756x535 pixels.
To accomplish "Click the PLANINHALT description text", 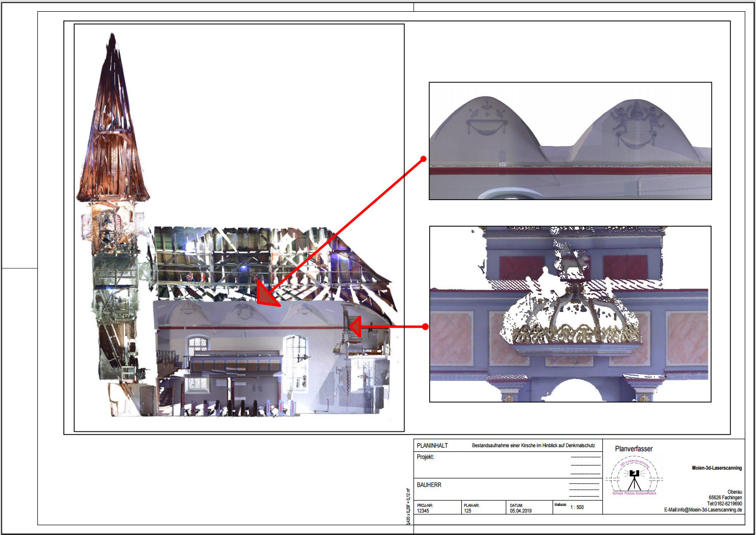I will click(x=533, y=446).
